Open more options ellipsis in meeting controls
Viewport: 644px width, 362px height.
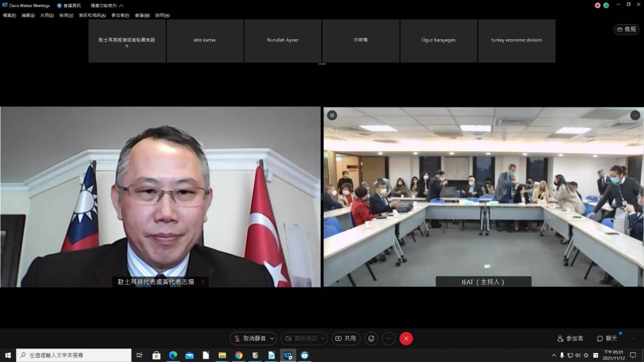[388, 338]
